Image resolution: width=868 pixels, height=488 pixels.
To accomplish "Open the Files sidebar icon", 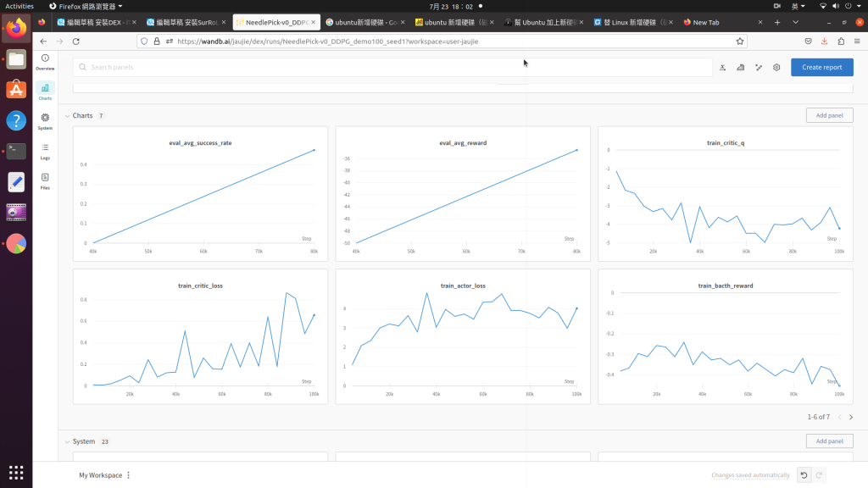I will (x=45, y=181).
